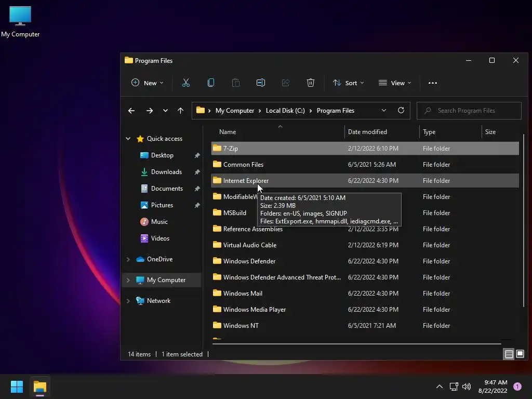Click the 7-Zip folder icon

217,148
